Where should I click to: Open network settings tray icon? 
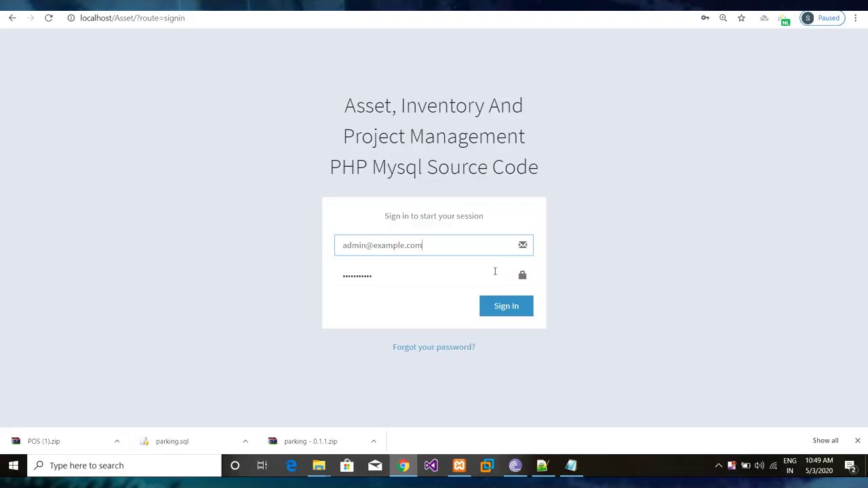(x=773, y=466)
